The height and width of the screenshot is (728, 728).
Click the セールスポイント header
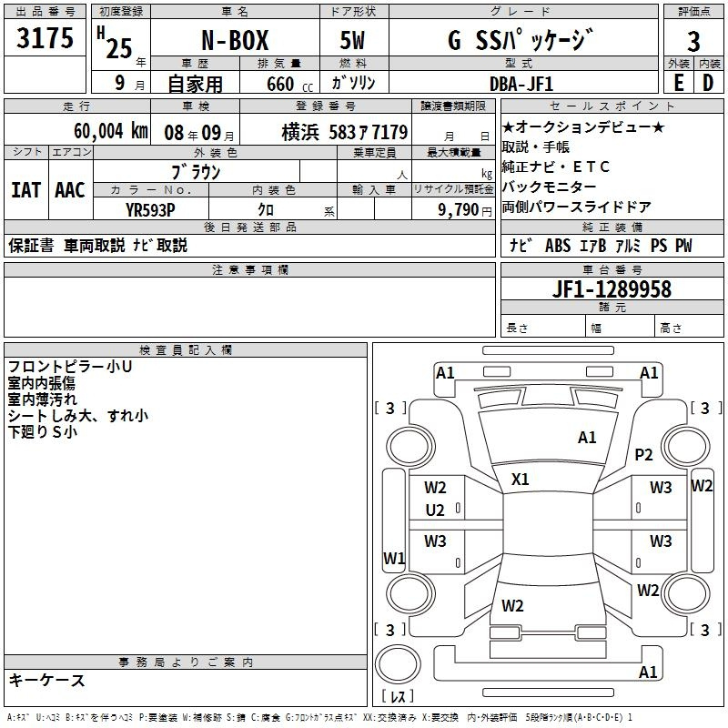click(x=612, y=106)
